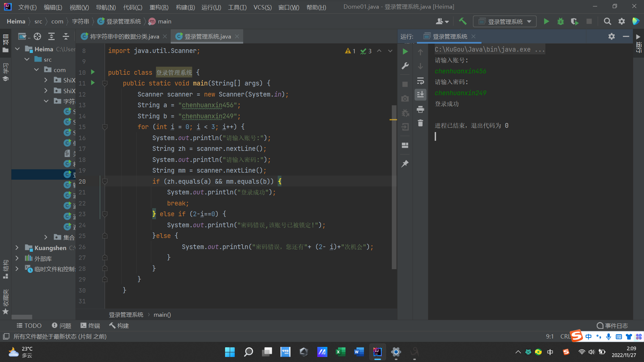Open Excel from the Windows taskbar
644x362 pixels.
[340, 352]
